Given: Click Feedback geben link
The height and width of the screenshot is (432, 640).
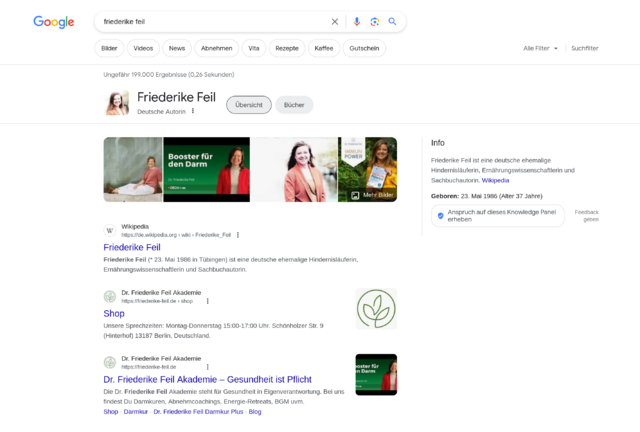Looking at the screenshot, I should point(587,216).
